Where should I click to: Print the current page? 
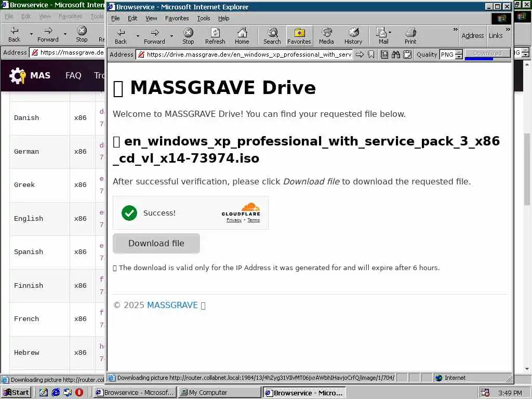click(410, 36)
